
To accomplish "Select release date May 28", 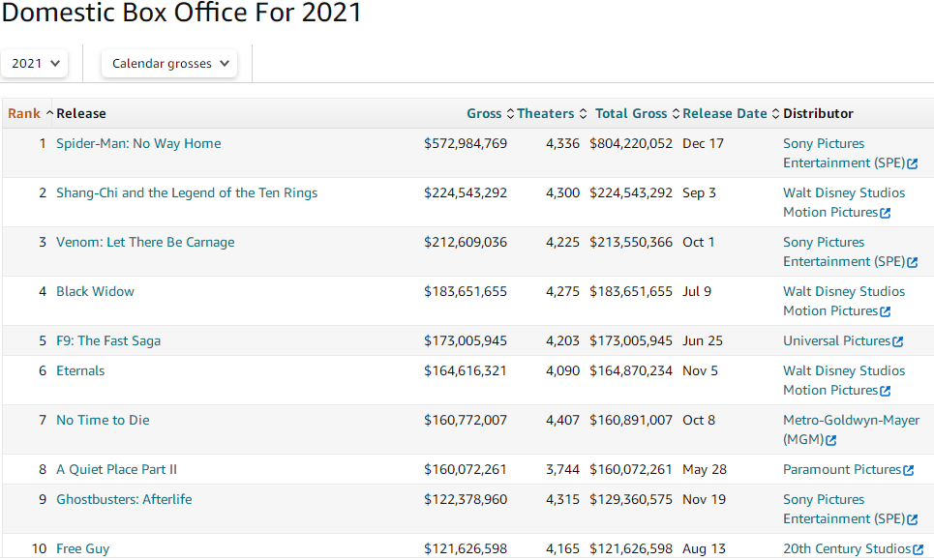I will tap(704, 469).
